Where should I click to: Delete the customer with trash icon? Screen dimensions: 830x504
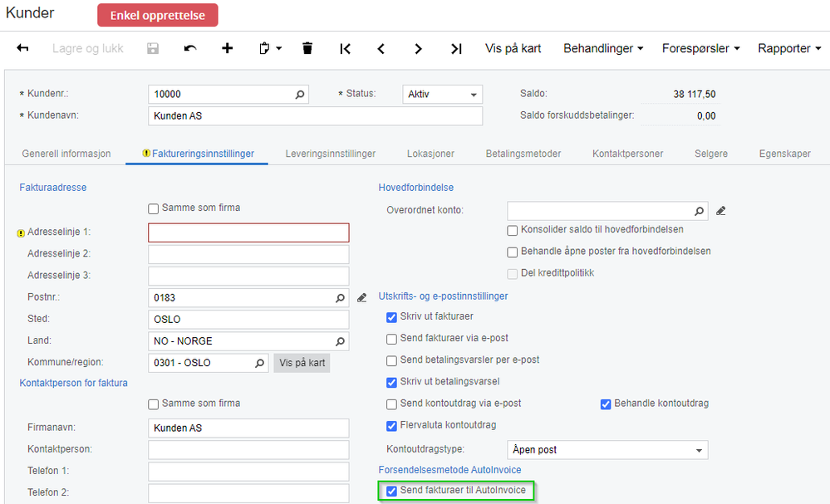[x=307, y=48]
